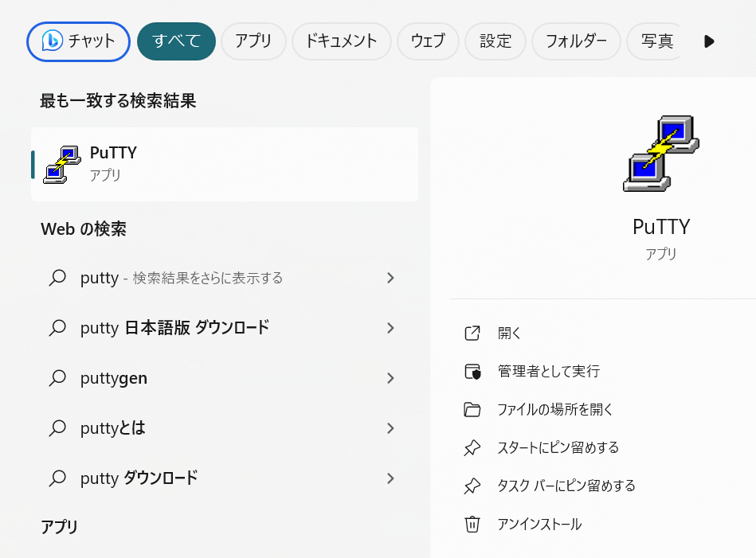
Task: Choose アンインストール for PuTTY
Action: (x=539, y=525)
